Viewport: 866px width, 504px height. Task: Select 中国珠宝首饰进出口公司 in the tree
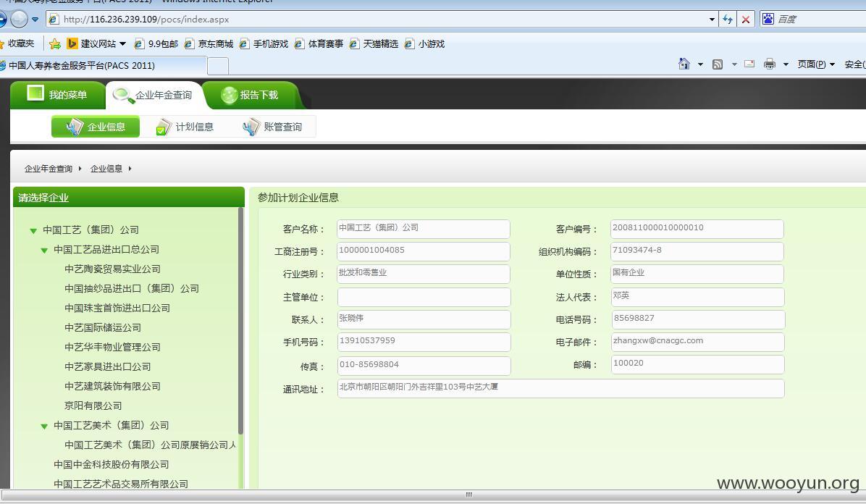(117, 308)
